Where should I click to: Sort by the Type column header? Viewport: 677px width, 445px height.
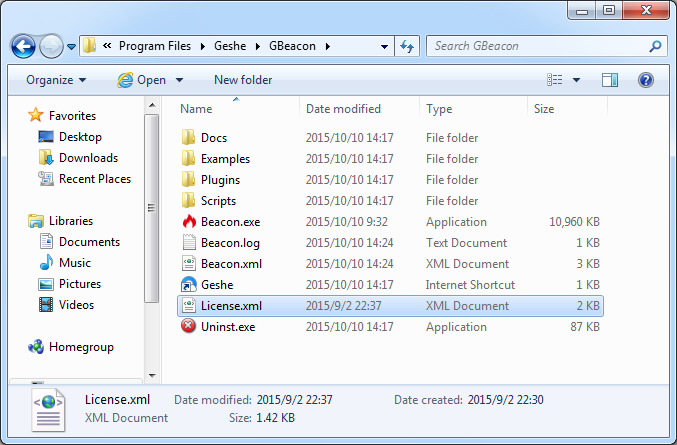pyautogui.click(x=439, y=109)
